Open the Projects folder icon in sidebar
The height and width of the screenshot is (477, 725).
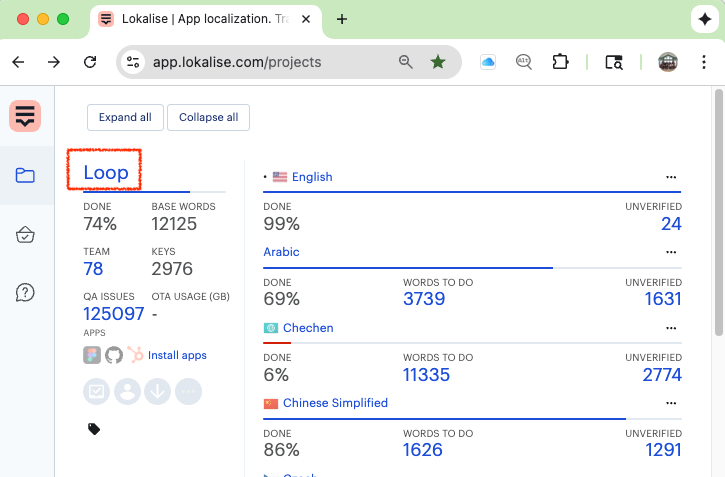[x=25, y=176]
